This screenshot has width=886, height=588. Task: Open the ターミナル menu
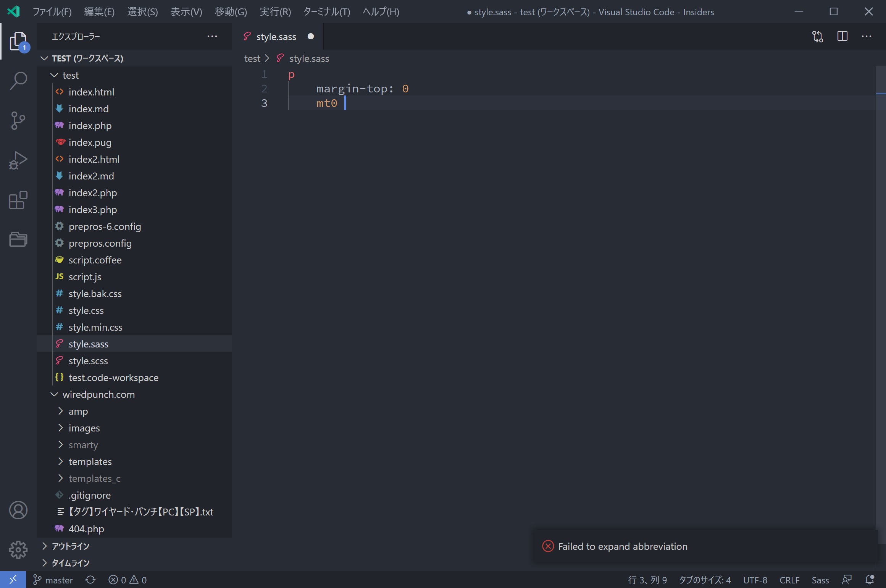326,11
